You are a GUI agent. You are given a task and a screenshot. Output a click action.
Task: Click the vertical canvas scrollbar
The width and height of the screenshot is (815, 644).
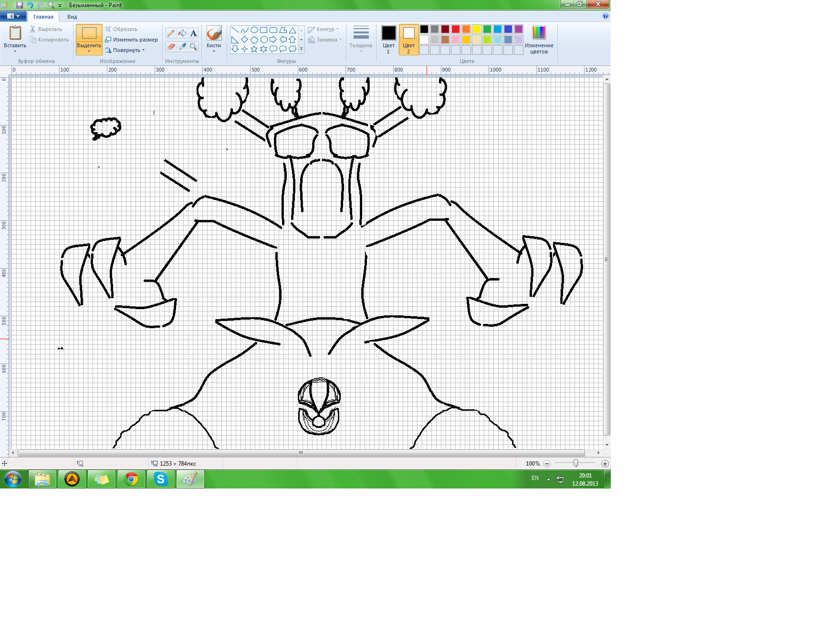607,260
